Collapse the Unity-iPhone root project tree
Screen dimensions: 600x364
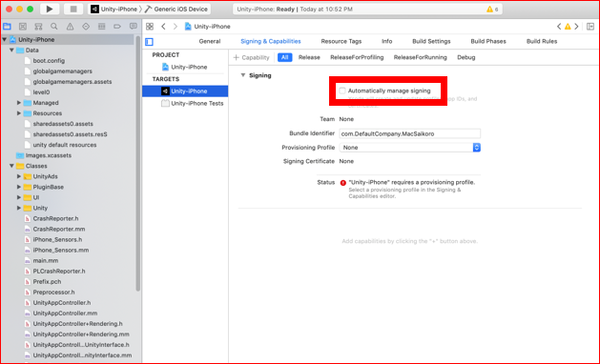pos(5,39)
